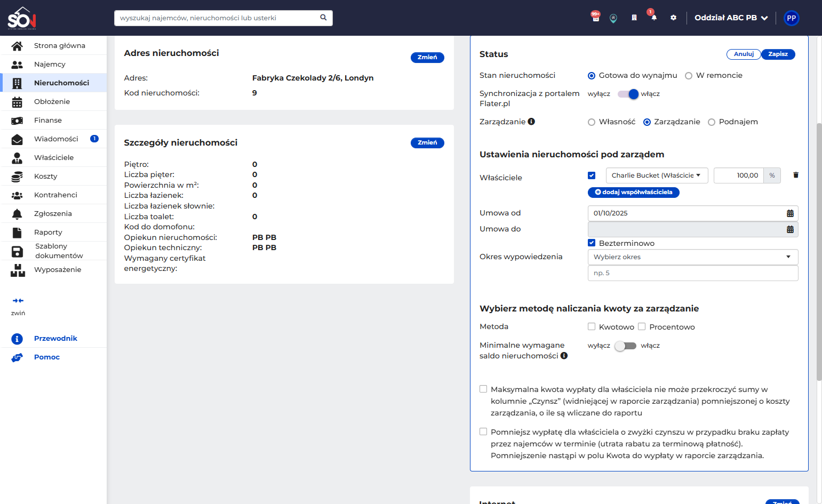Toggle the Charlie Bucket owner checkbox

pyautogui.click(x=591, y=175)
